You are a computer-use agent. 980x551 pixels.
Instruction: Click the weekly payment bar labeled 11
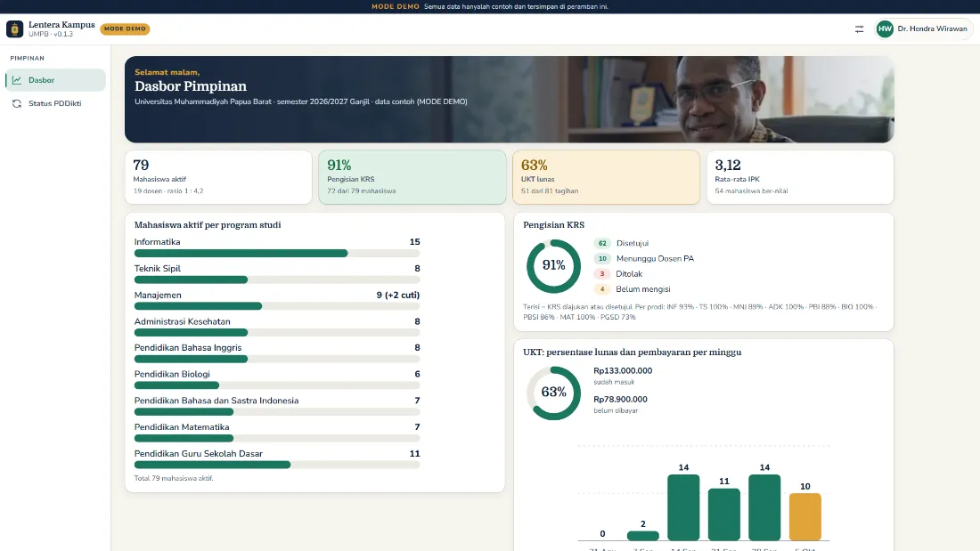[x=723, y=515]
